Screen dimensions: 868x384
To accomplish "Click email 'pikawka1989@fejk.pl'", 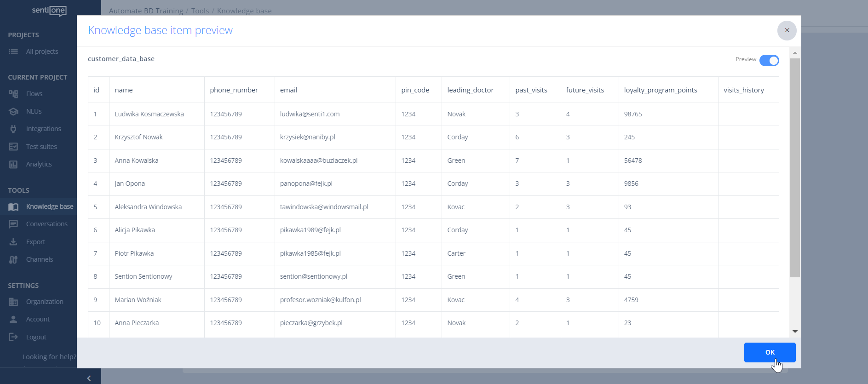I will [310, 230].
